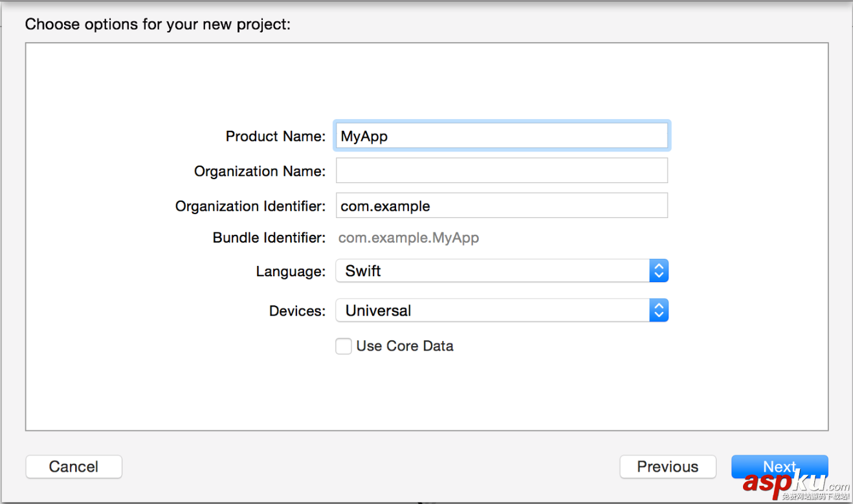The height and width of the screenshot is (504, 853).
Task: Click the "Organization Name:" label
Action: (x=260, y=171)
